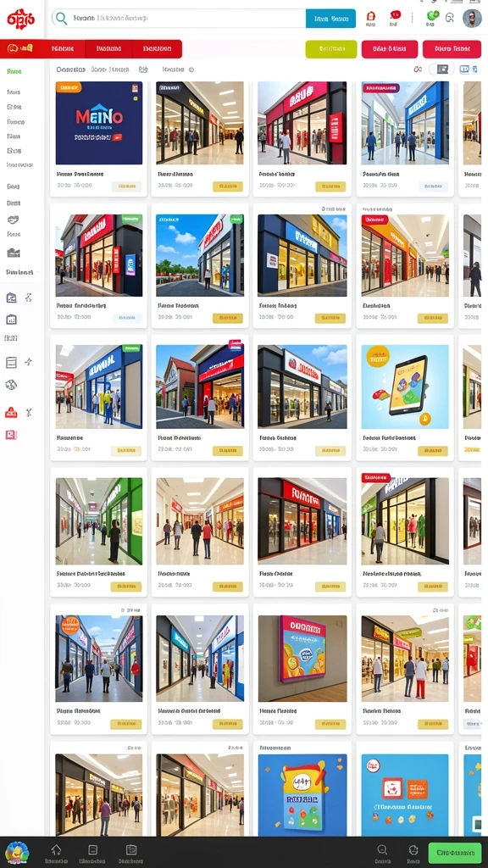Click the yellow button on the billboard poster card
This screenshot has height=868, width=488.
[330, 724]
